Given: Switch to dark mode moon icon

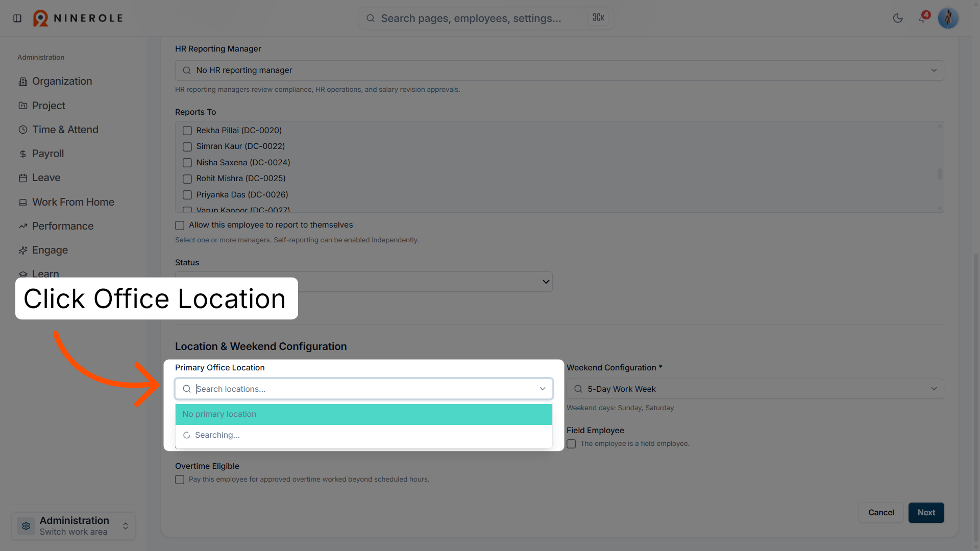Looking at the screenshot, I should pos(898,18).
